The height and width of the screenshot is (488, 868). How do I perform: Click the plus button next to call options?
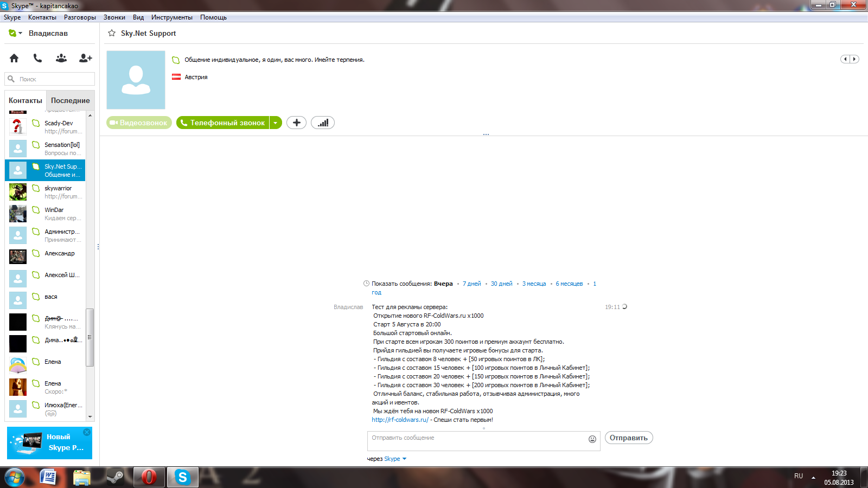tap(296, 123)
